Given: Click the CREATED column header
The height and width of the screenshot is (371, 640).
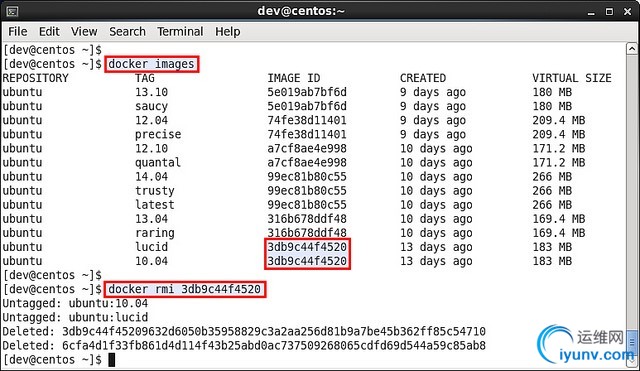Looking at the screenshot, I should tap(423, 78).
